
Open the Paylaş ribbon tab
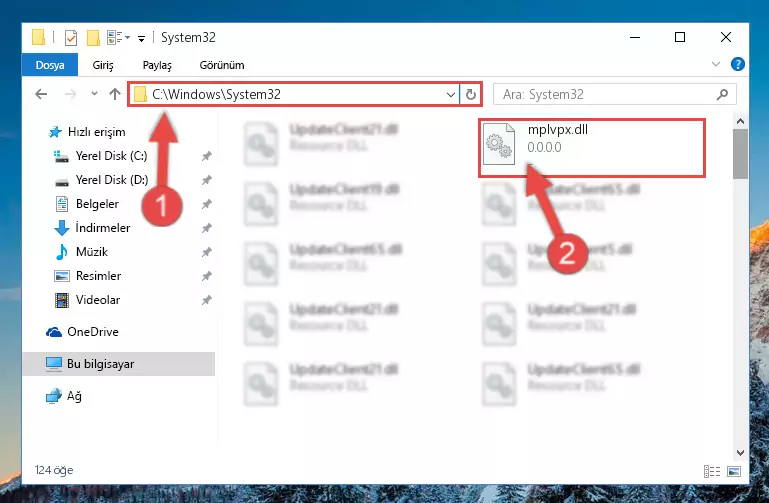(x=157, y=65)
